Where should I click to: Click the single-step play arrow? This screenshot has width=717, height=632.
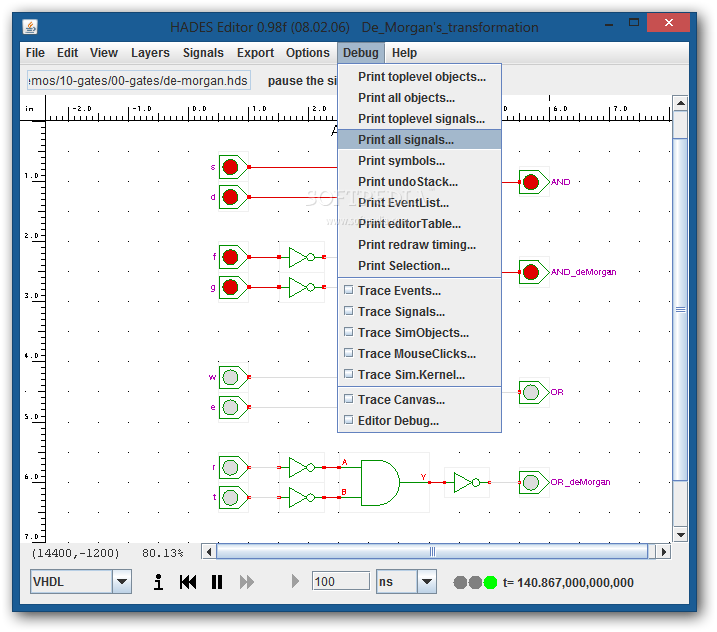(295, 582)
